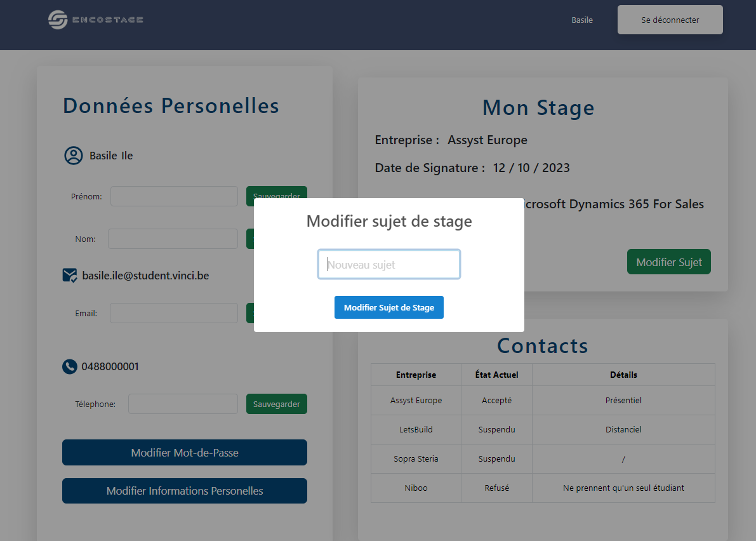Select the Assyst Europe table cell
Image resolution: width=756 pixels, height=541 pixels.
tap(416, 400)
